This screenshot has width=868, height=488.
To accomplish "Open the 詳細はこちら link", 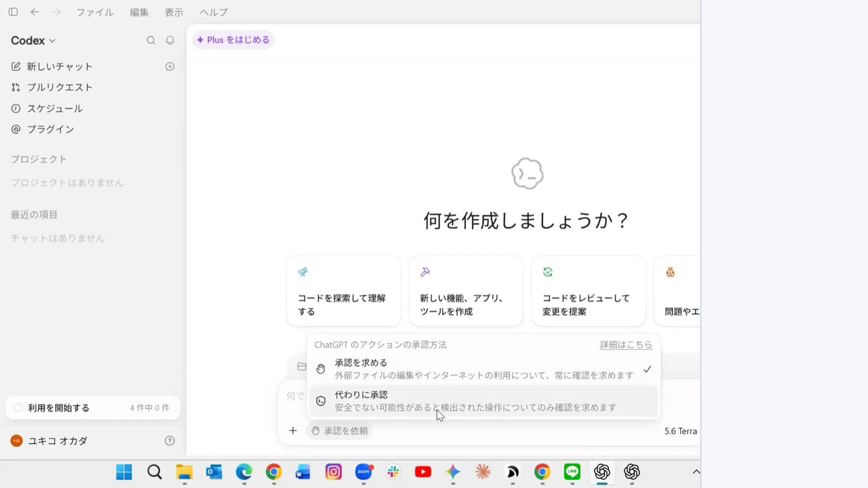I will 626,345.
